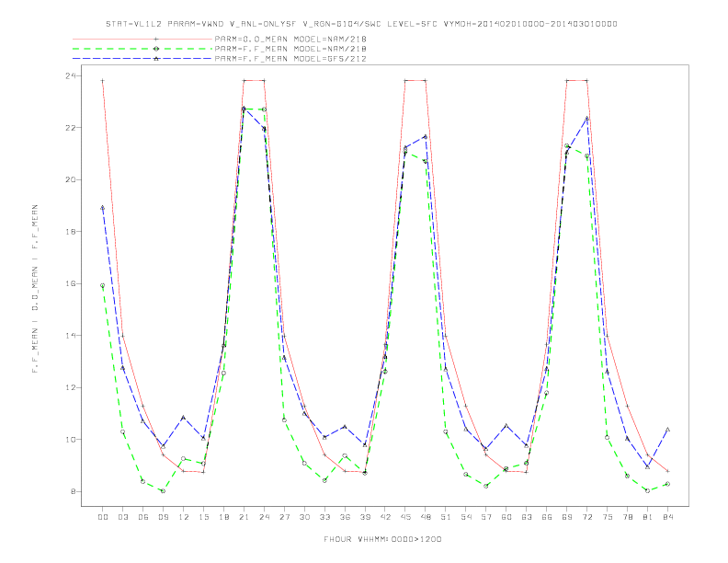Click blue triangle peak marker at hour 72
The image size is (728, 563).
tap(586, 118)
